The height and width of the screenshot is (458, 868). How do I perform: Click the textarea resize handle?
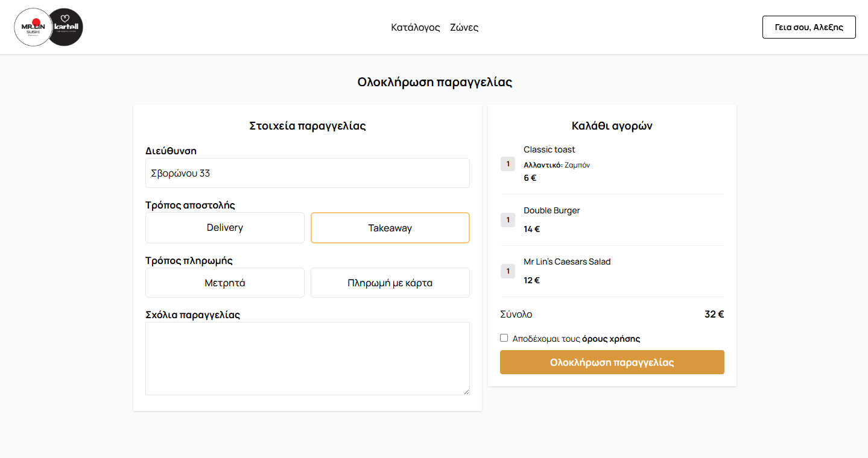[466, 392]
